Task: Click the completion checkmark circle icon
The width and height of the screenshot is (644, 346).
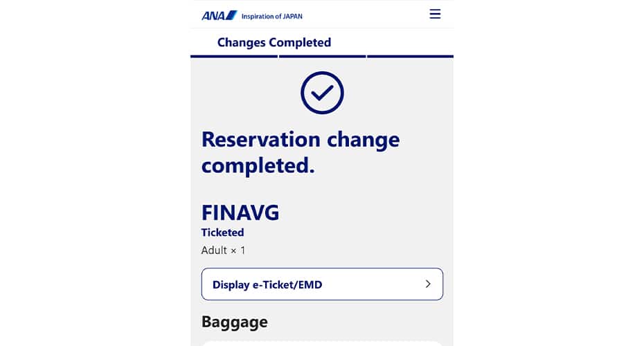Action: pos(322,93)
